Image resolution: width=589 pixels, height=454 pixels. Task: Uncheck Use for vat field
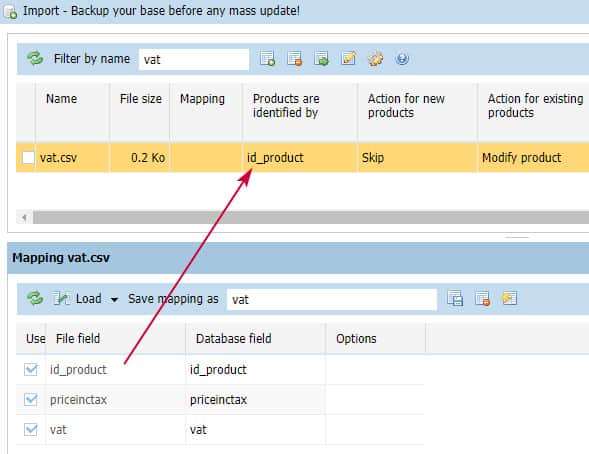tap(31, 430)
